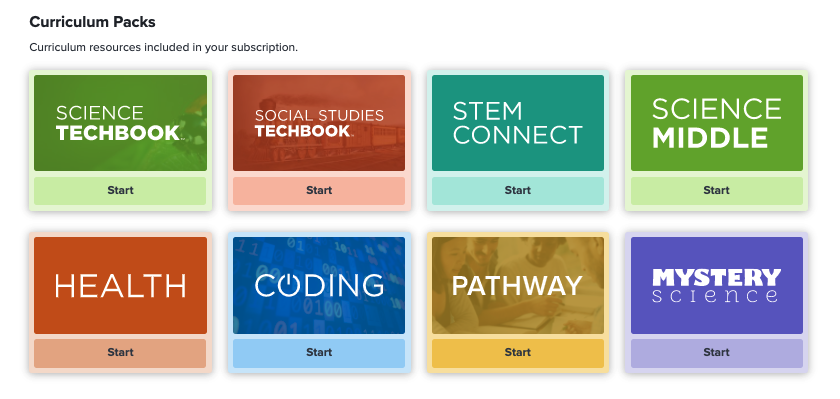
Task: Open the Coding tile with binary background
Action: coord(319,285)
